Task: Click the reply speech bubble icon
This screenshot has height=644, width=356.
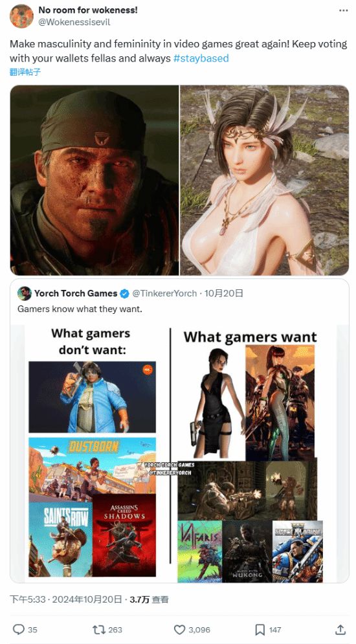Action: point(19,629)
